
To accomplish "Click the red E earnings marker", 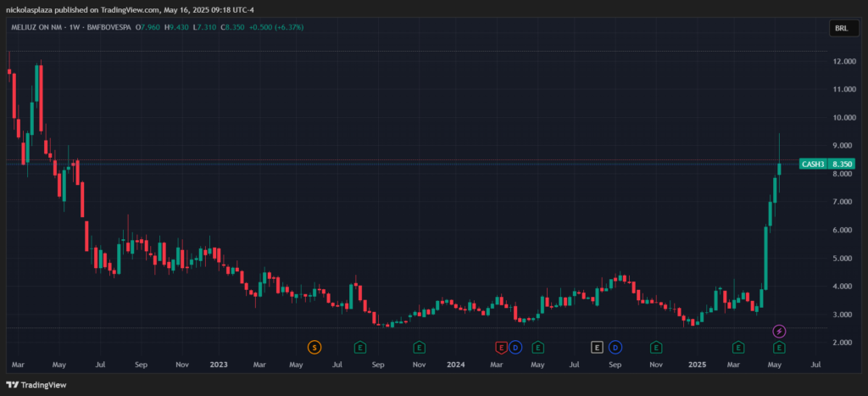I will [500, 347].
